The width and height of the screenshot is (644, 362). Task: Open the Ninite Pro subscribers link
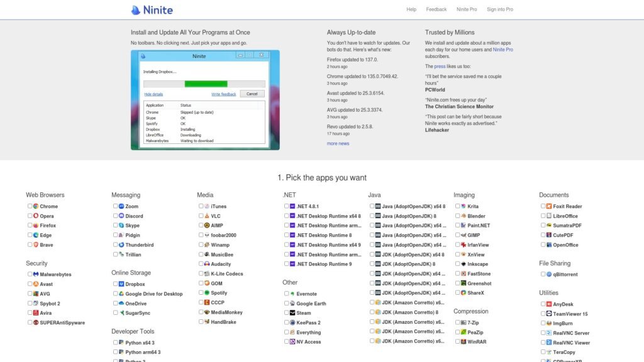502,50
